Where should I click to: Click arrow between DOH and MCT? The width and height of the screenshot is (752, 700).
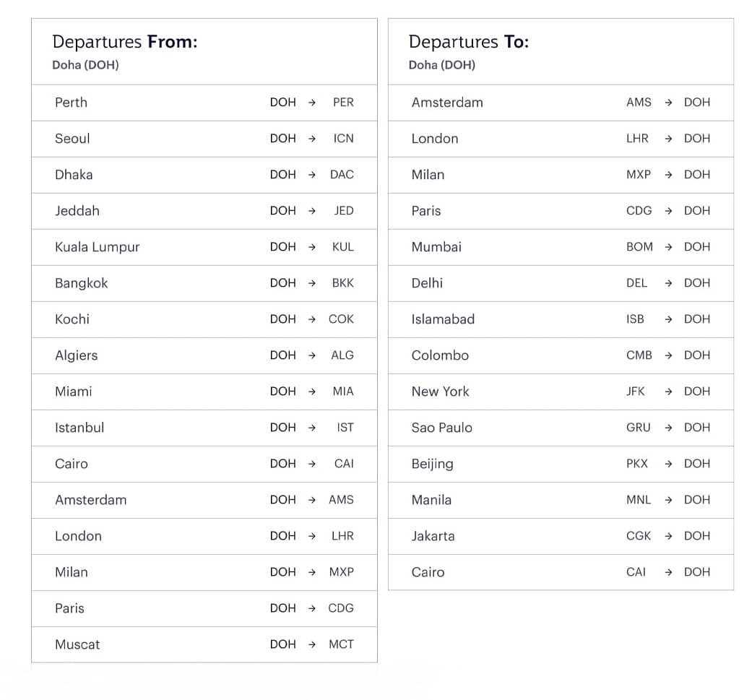pyautogui.click(x=312, y=644)
